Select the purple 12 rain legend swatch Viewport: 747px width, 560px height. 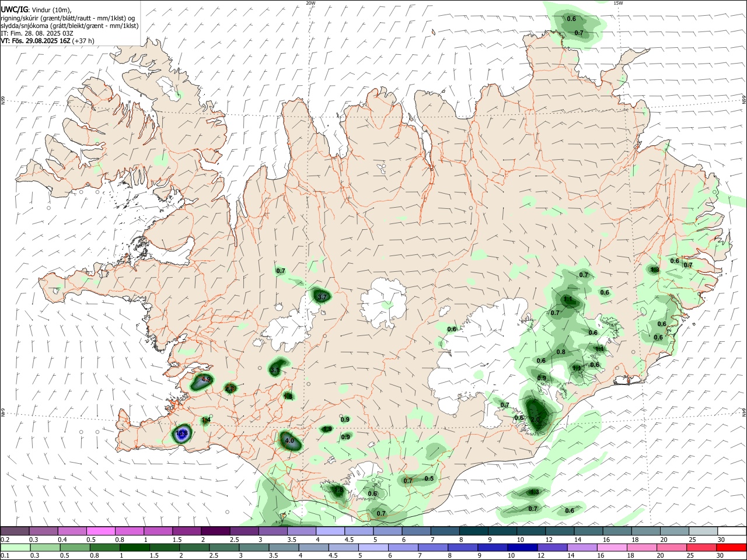pos(551,547)
